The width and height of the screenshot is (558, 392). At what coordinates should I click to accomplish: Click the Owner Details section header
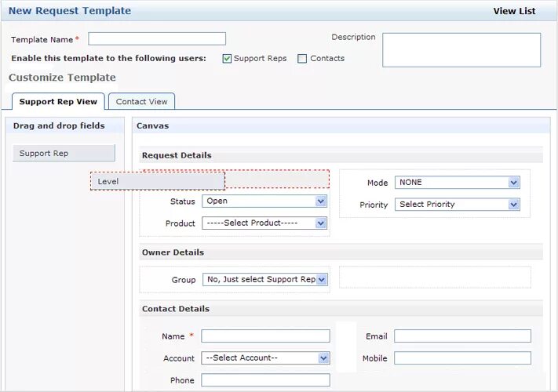341,252
